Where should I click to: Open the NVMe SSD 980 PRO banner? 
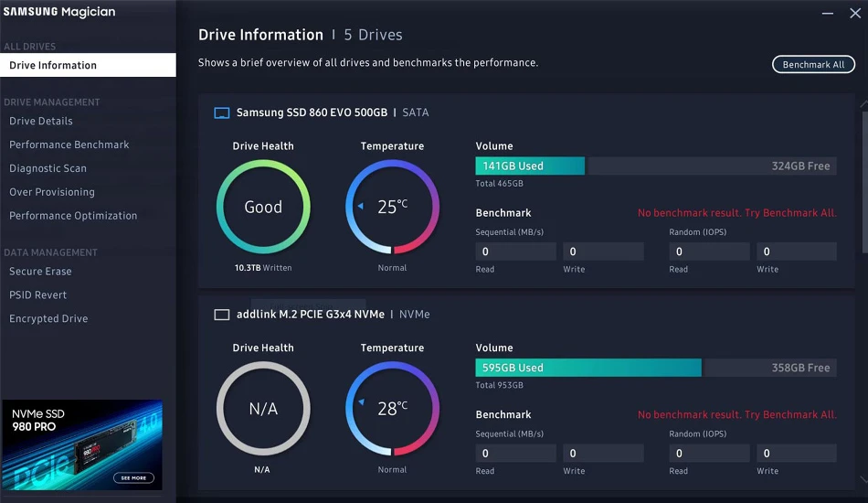(x=82, y=444)
